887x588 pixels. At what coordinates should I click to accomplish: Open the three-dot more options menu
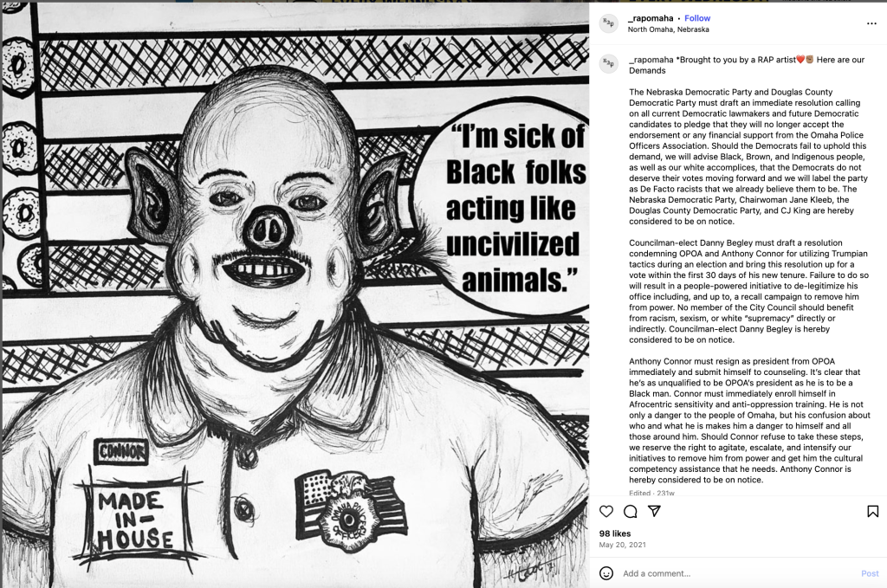[871, 23]
